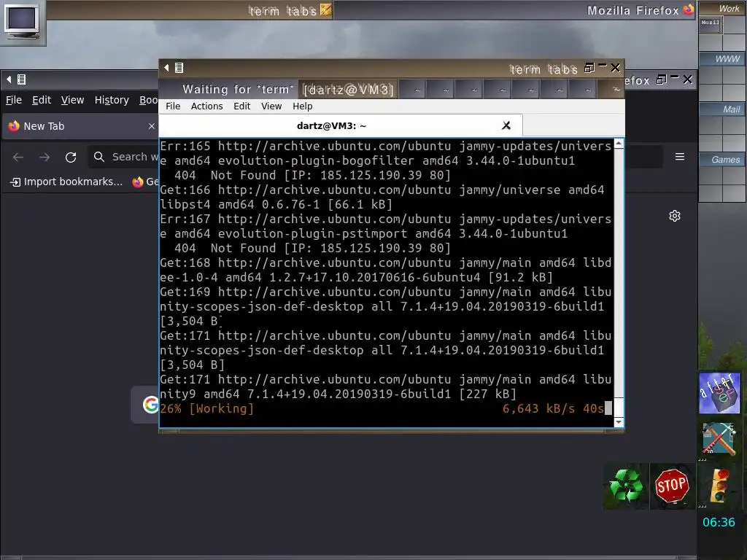Open terminal Help menu
This screenshot has width=747, height=560.
click(x=303, y=106)
